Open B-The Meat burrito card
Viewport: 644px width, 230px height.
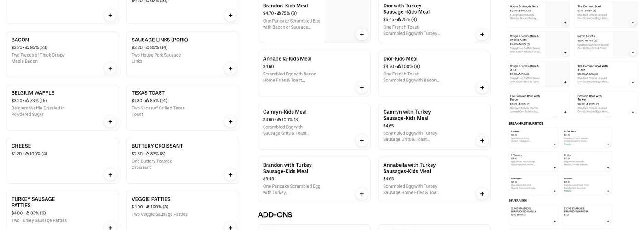[x=586, y=137]
